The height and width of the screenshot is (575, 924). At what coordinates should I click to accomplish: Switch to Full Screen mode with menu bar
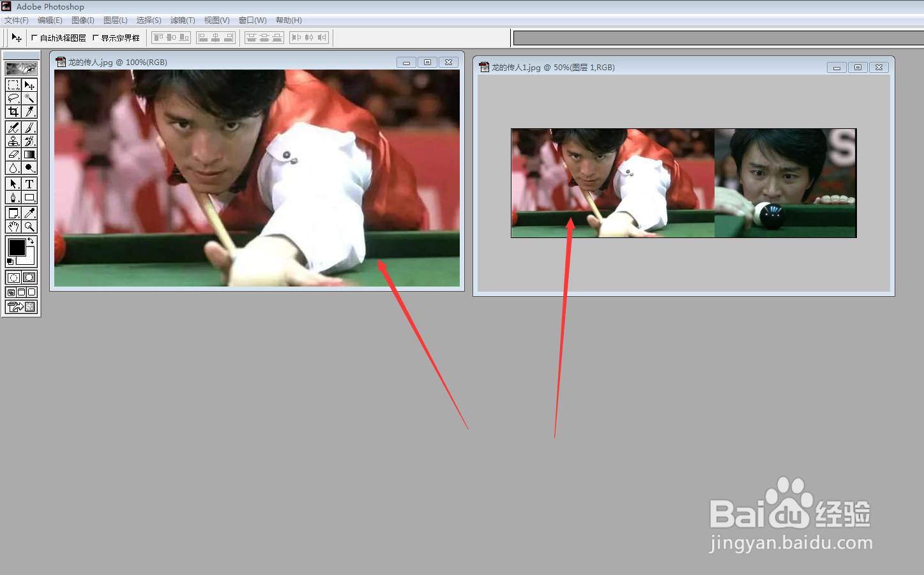(21, 292)
